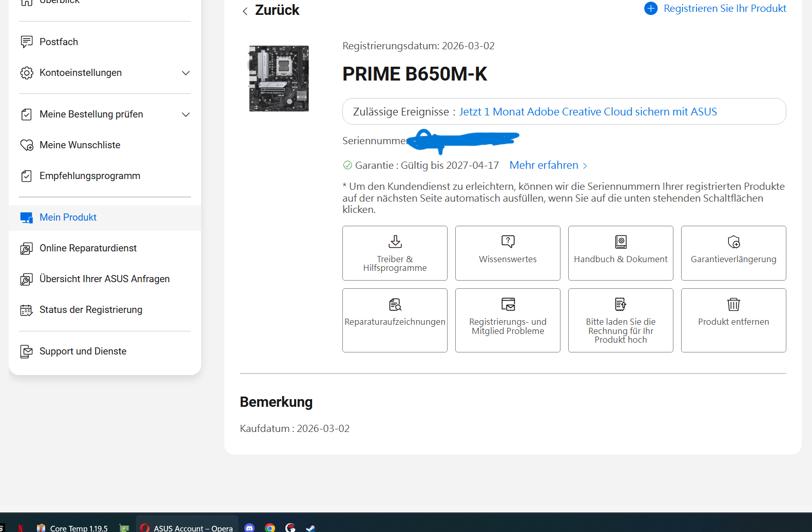The image size is (812, 532).
Task: Select Mein Produkt in the sidebar
Action: tap(105, 218)
